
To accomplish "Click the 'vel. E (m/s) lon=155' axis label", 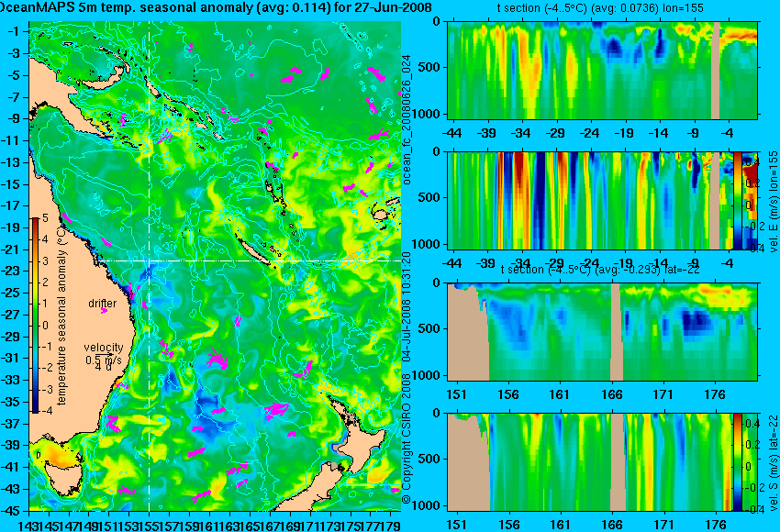I will tap(773, 202).
